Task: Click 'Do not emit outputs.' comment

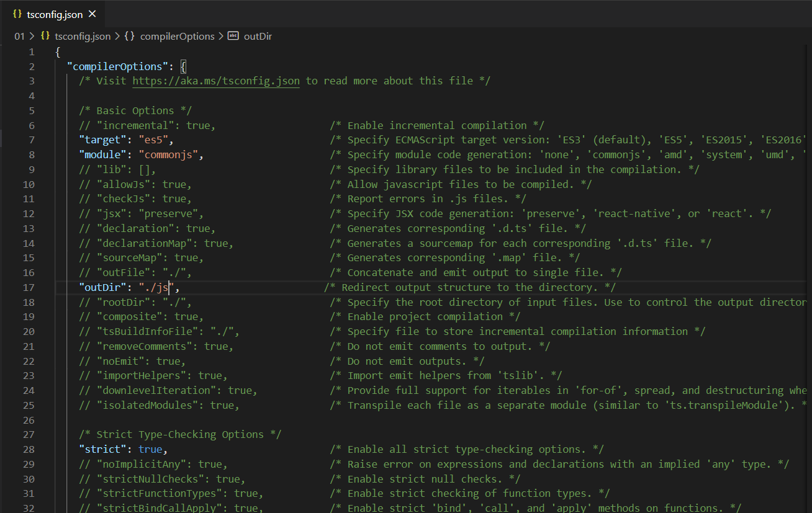Action: [x=407, y=361]
